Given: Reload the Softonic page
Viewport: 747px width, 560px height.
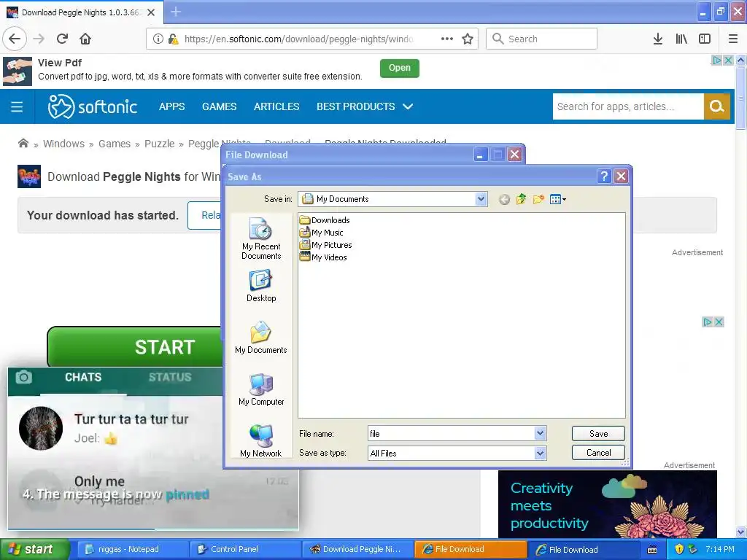Looking at the screenshot, I should [x=62, y=39].
